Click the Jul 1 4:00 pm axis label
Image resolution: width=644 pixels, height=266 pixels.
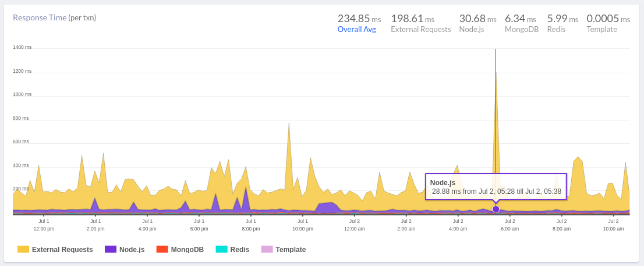click(147, 225)
